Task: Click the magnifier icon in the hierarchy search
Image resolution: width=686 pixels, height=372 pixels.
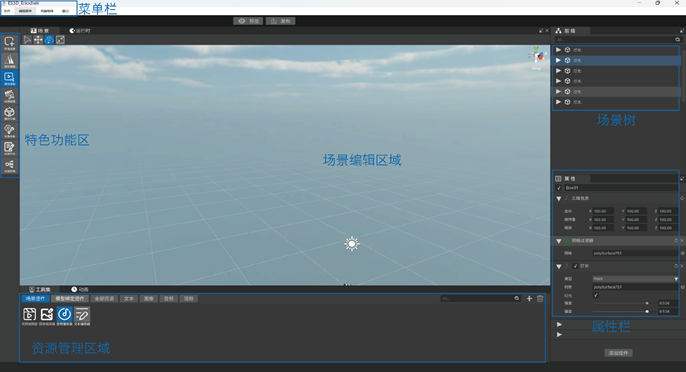Action: (x=678, y=39)
